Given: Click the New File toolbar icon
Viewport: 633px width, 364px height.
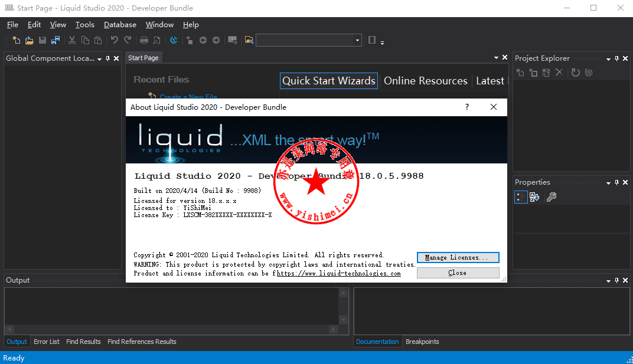Looking at the screenshot, I should click(x=16, y=40).
